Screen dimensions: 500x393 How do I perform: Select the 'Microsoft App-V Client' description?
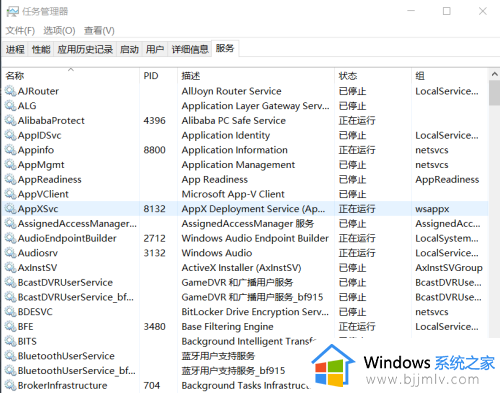233,194
